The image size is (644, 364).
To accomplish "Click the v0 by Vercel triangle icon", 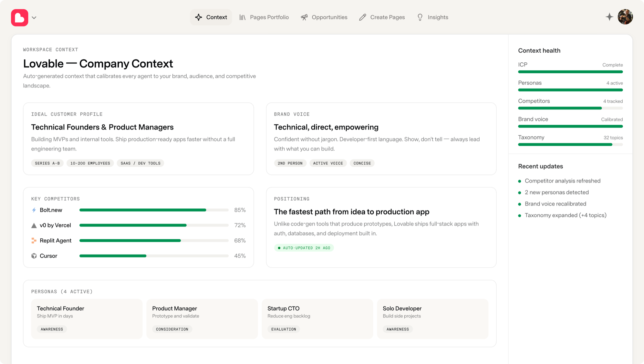I will [x=34, y=225].
